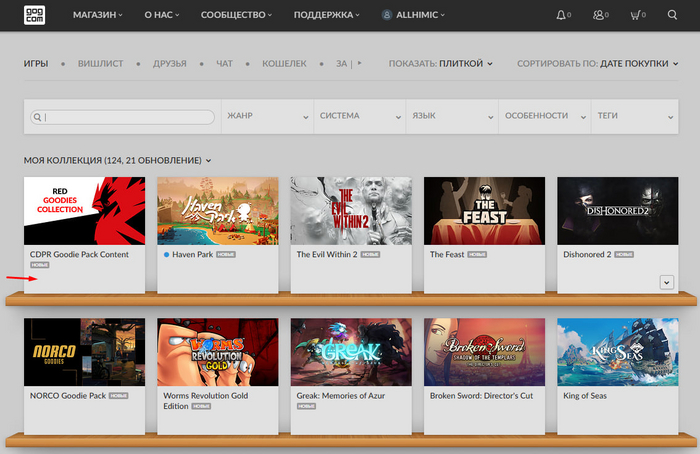Switch to the ДРУЗЬЯ tab
700x454 pixels.
tap(170, 63)
